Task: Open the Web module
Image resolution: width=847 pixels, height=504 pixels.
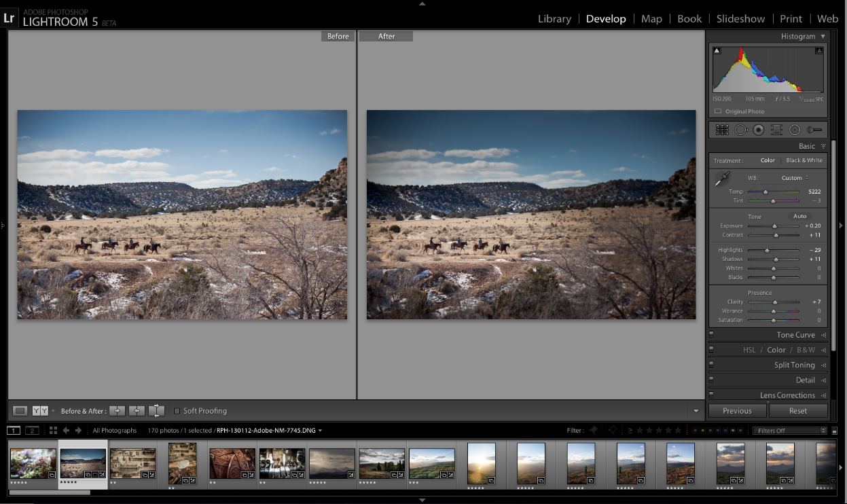Action: coord(827,19)
